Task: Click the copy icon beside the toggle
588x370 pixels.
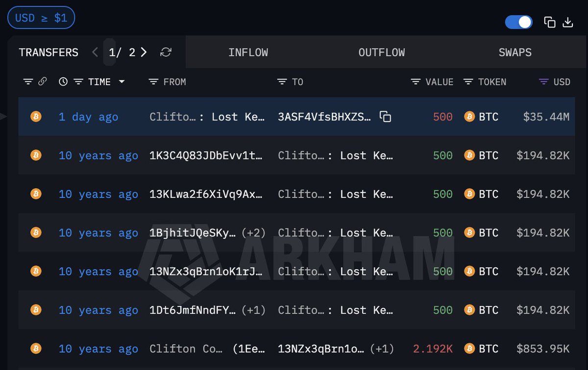Action: click(550, 22)
